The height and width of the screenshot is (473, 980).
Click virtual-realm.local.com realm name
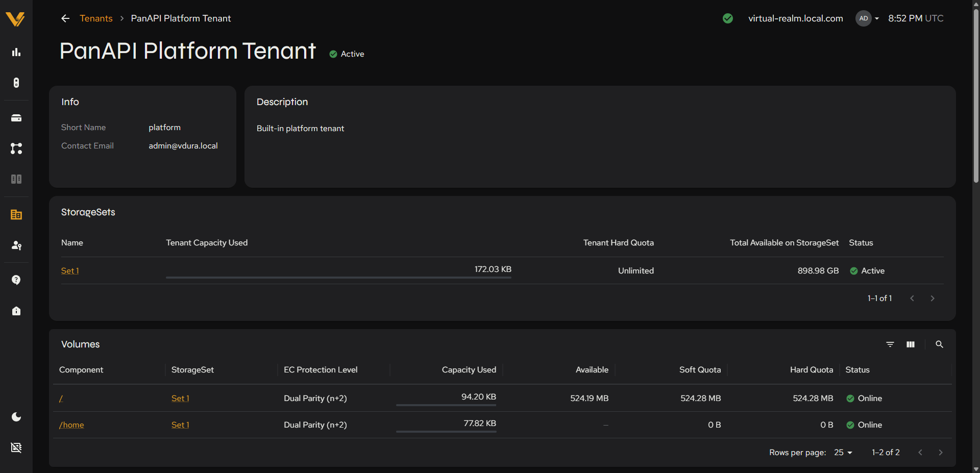pyautogui.click(x=796, y=18)
